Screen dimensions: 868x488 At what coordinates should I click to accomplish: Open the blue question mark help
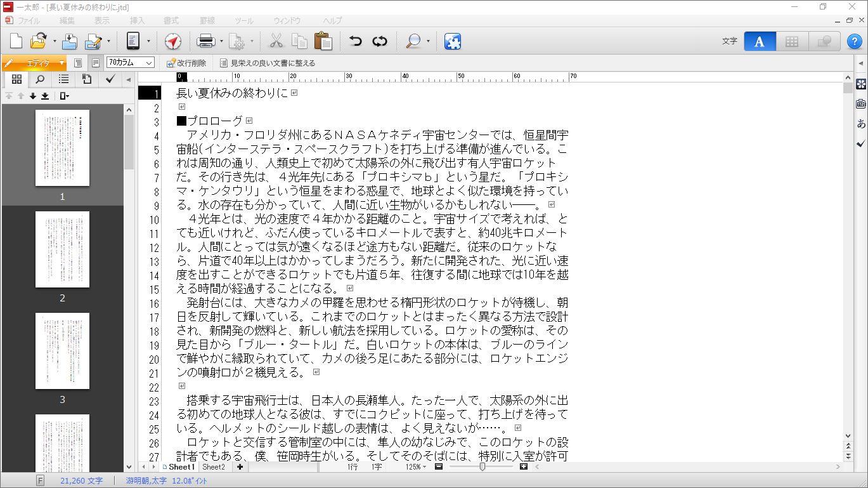(x=853, y=41)
